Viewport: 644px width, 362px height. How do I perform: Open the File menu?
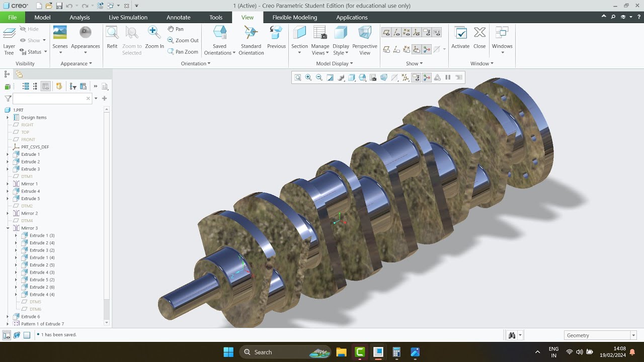(12, 17)
